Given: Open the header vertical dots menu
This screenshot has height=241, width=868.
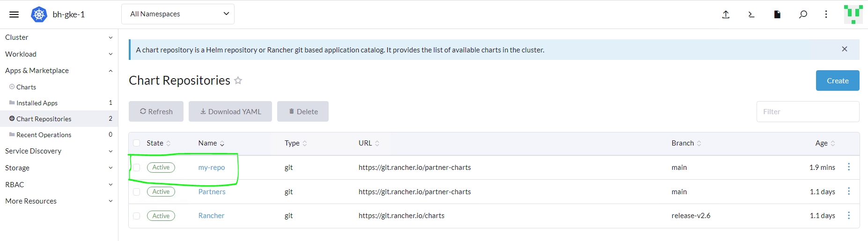Looking at the screenshot, I should (826, 15).
